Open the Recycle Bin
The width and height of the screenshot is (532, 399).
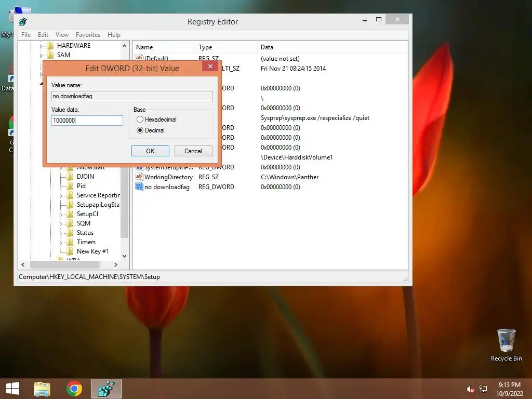point(506,345)
